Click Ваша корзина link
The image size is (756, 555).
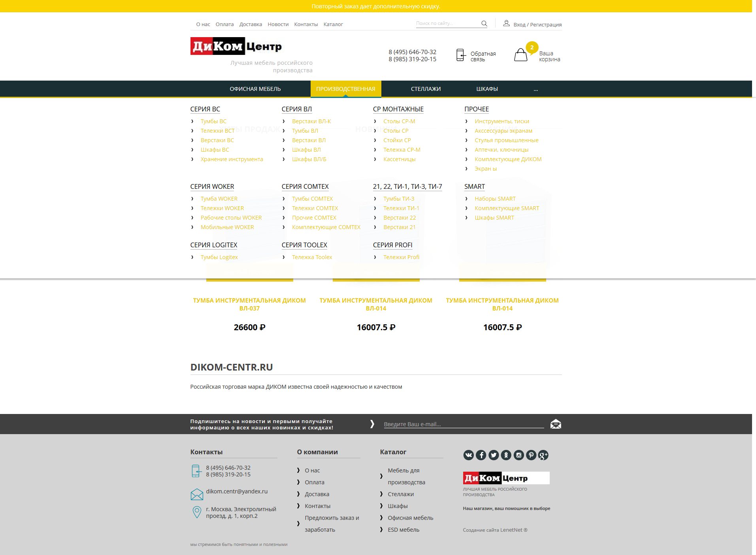click(550, 56)
